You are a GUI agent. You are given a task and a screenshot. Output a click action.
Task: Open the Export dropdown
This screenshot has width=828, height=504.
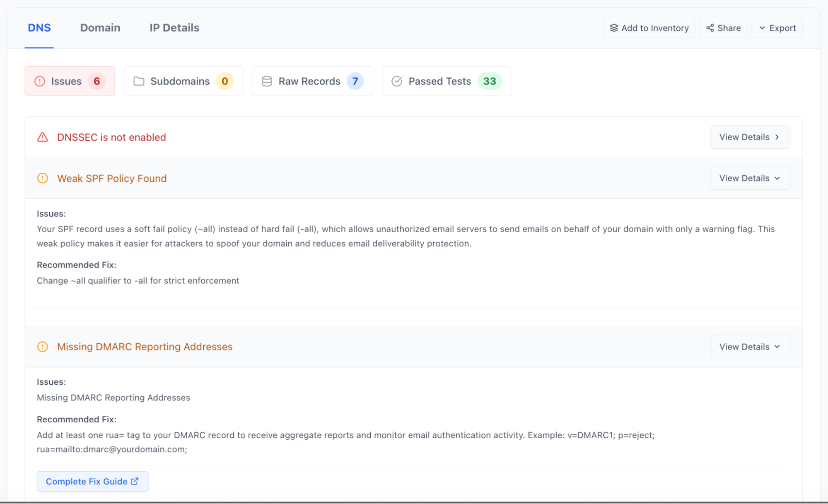[x=777, y=28]
